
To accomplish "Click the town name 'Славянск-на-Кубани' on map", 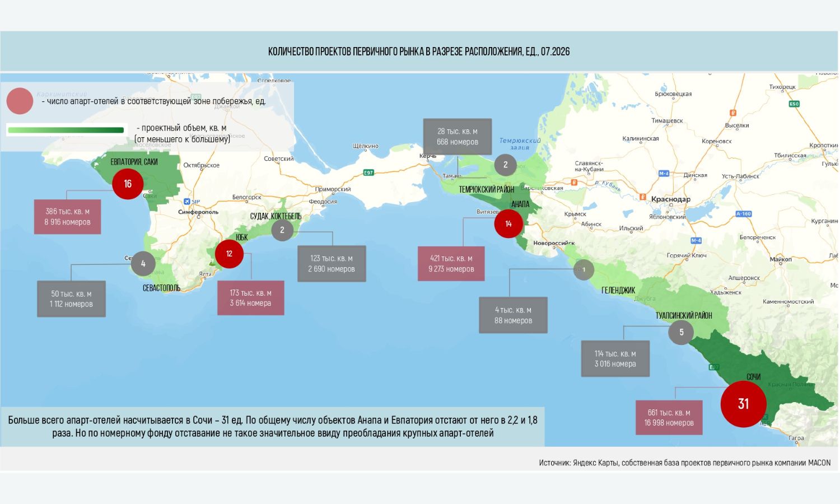I will (589, 166).
